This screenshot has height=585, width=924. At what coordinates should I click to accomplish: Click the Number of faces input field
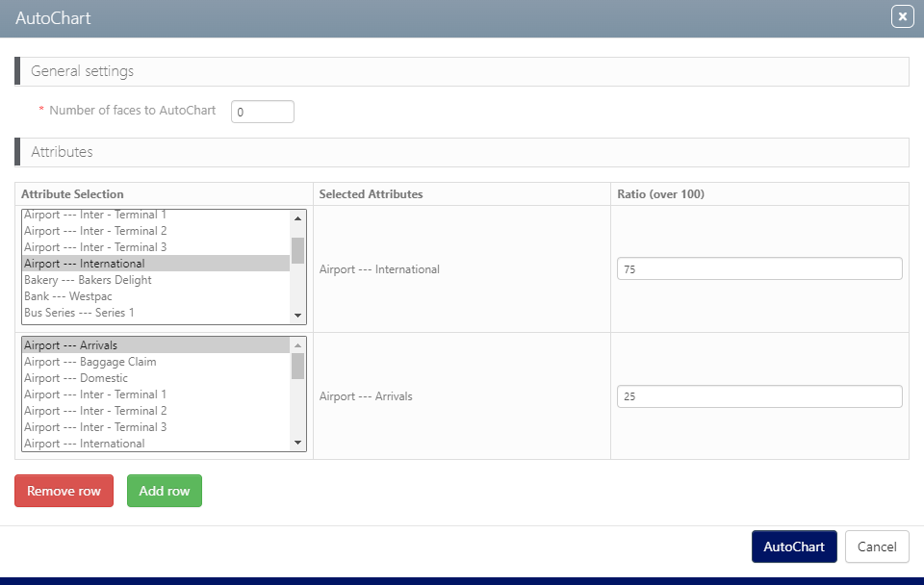pos(262,112)
